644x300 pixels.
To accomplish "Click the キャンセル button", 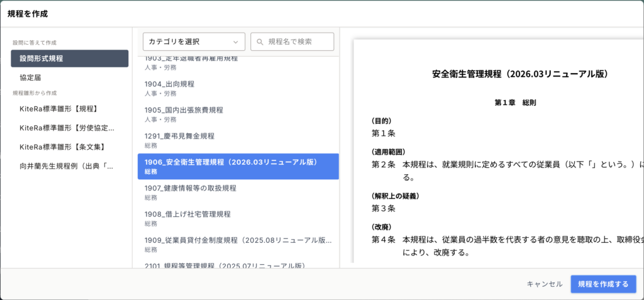I will [544, 284].
